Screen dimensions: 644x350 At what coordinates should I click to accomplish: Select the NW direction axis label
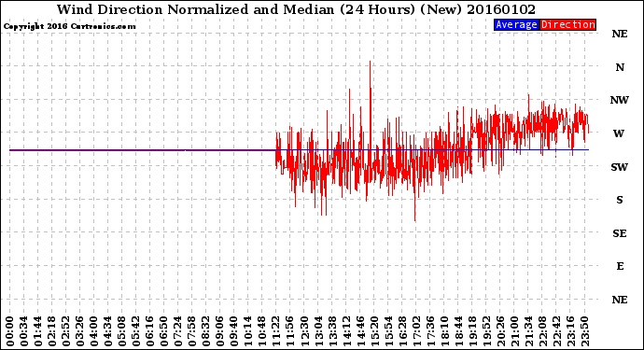point(620,100)
